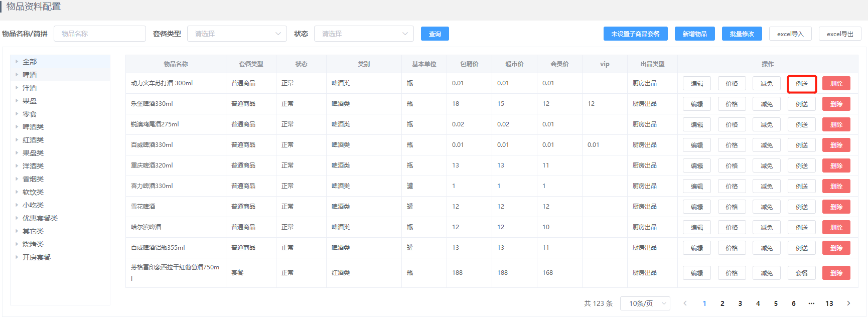Click 例送 for 喜力啤酒330ml row

tap(802, 187)
